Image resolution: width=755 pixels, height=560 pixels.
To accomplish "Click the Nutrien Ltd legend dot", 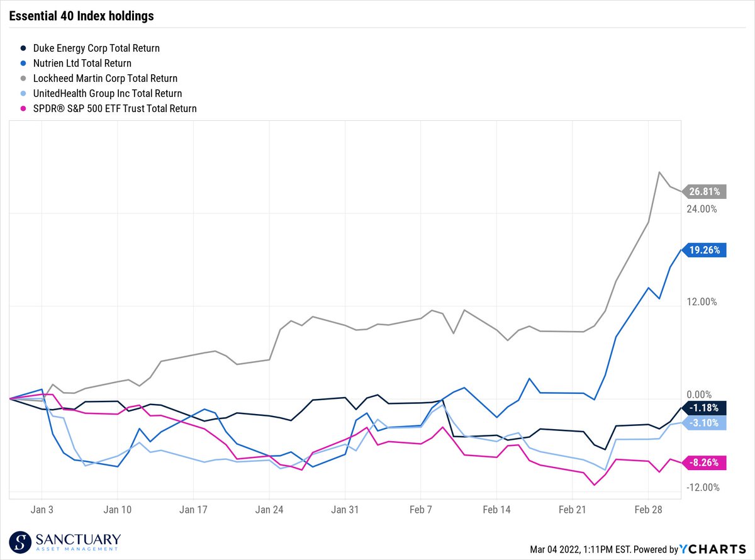I will pyautogui.click(x=23, y=64).
